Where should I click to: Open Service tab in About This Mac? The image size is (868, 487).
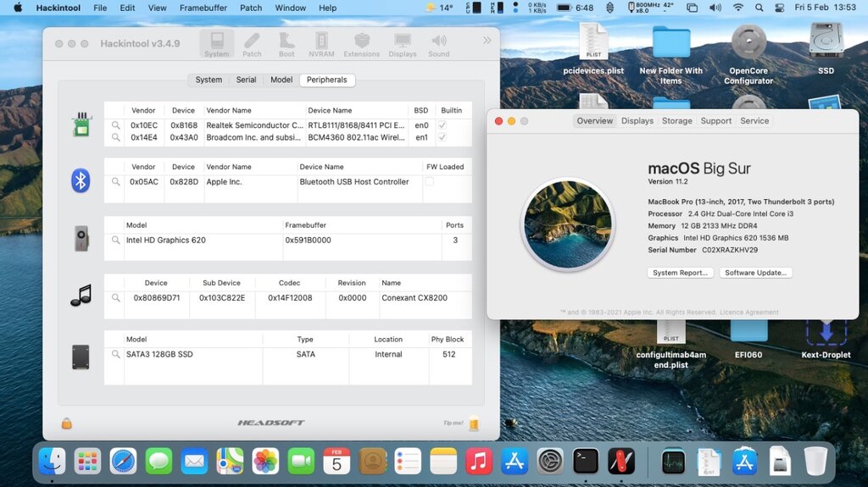pos(754,120)
